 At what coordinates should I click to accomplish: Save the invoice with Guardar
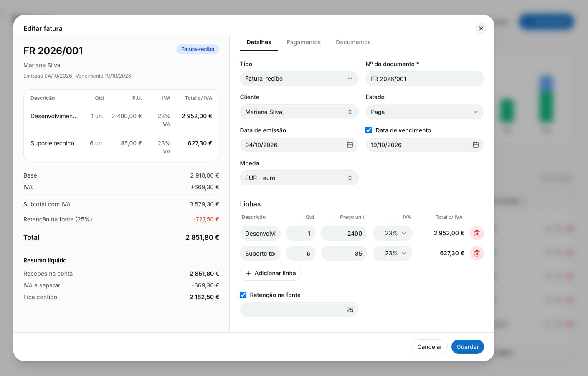pos(468,347)
